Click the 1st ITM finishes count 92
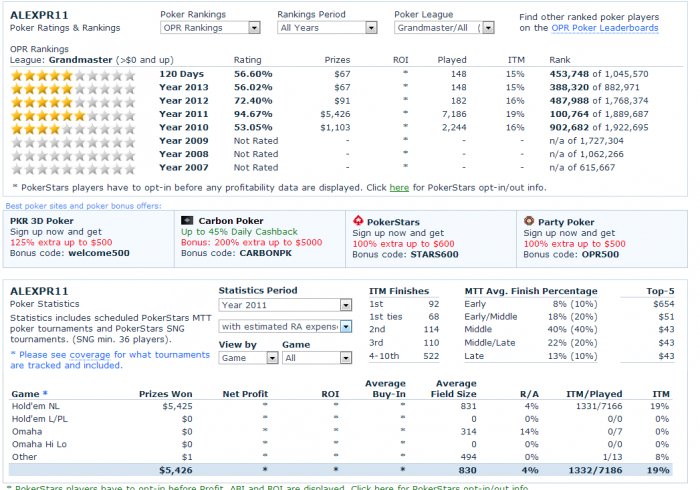Viewport: 700px width, 490px height. 433,304
